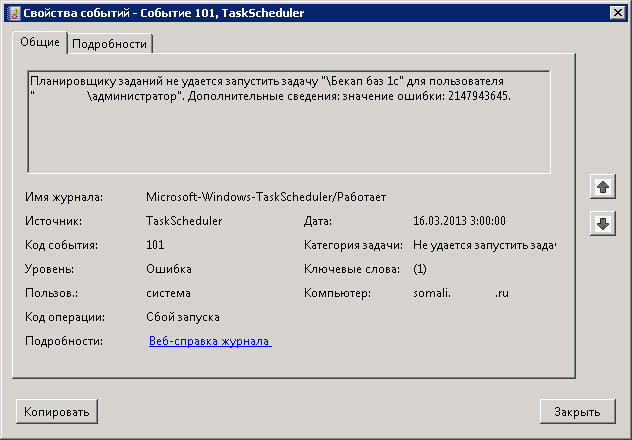Click the Источник label
This screenshot has width=632, height=440.
tap(54, 221)
